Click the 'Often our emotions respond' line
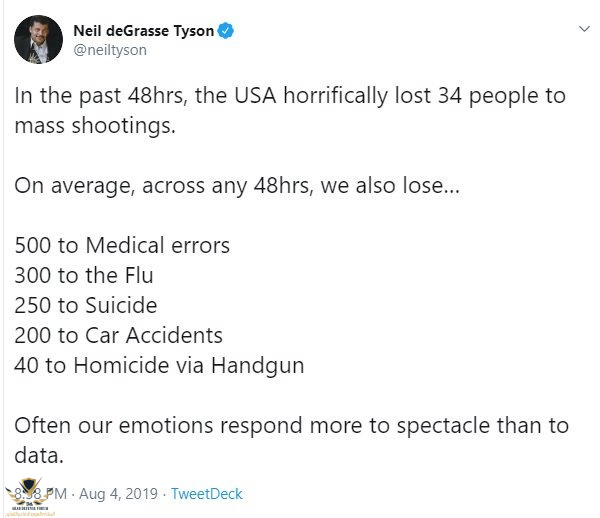Viewport: 600px width, 518px height. point(291,425)
